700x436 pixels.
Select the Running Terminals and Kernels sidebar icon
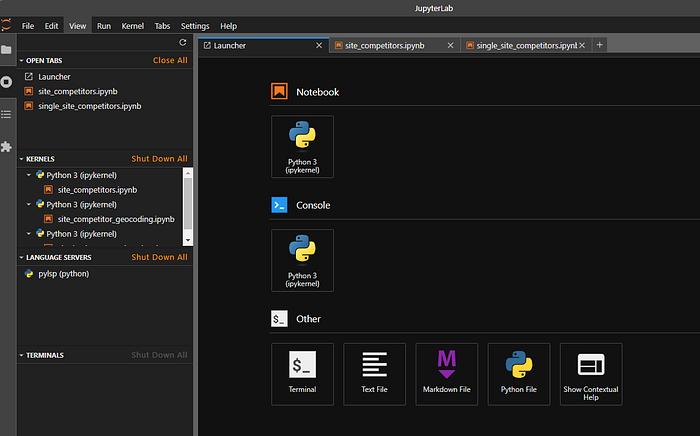[6, 82]
